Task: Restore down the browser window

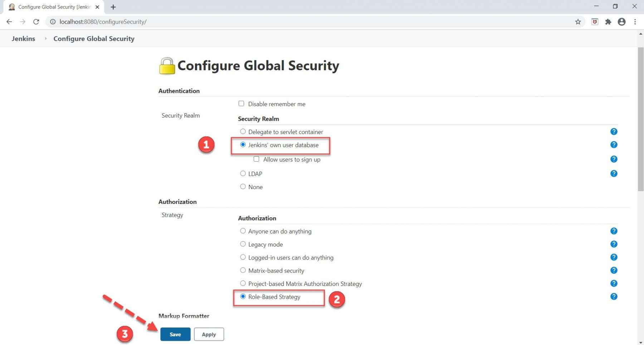Action: point(615,6)
